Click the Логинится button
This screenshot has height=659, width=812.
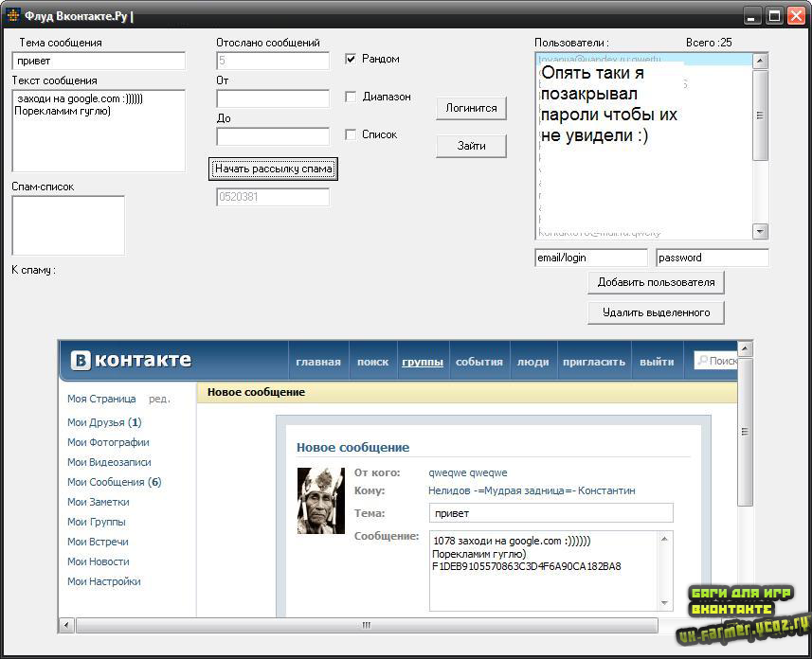[x=471, y=108]
